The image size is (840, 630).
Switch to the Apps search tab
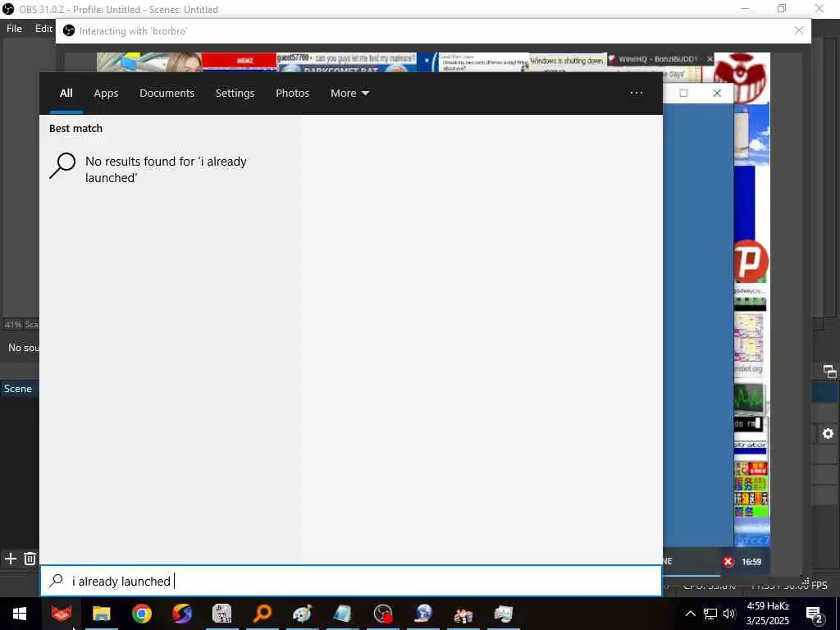pos(106,94)
